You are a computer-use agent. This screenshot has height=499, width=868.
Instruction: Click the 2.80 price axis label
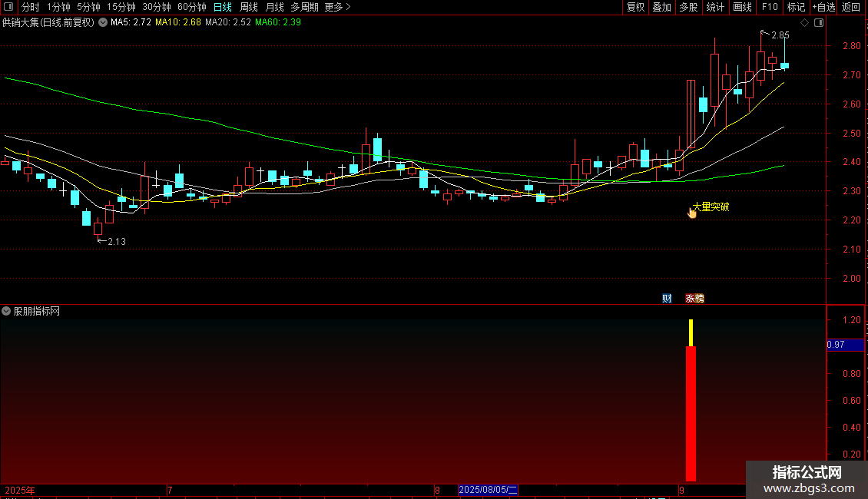point(851,46)
